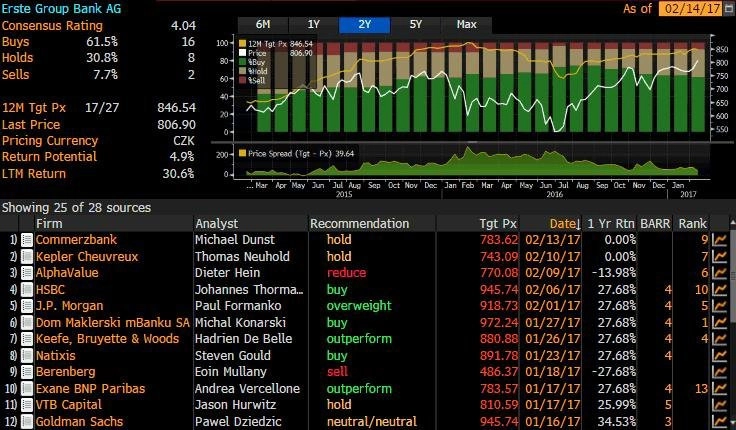This screenshot has width=736, height=430.
Task: Show chart icon for Berenberg row
Action: point(720,372)
